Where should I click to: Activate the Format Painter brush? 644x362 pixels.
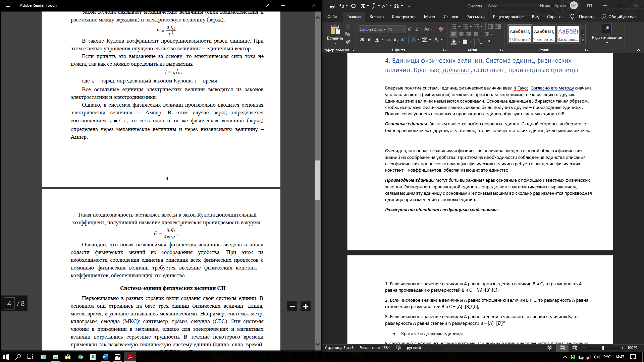(348, 42)
